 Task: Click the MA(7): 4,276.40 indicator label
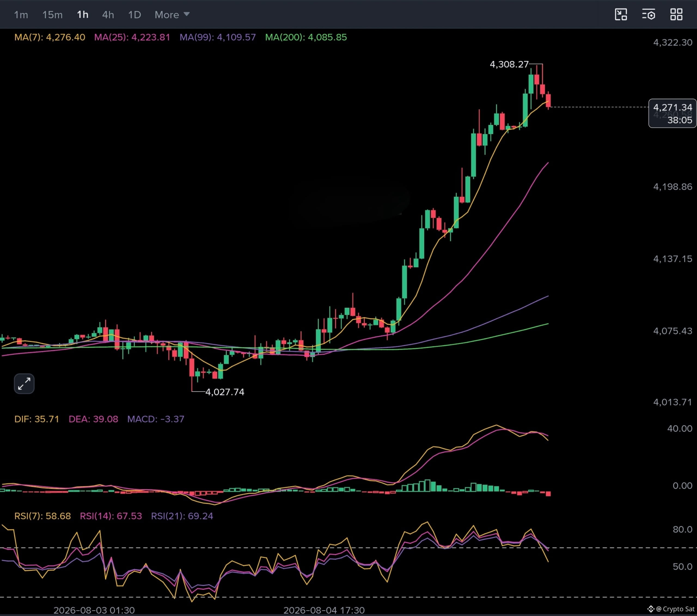50,37
